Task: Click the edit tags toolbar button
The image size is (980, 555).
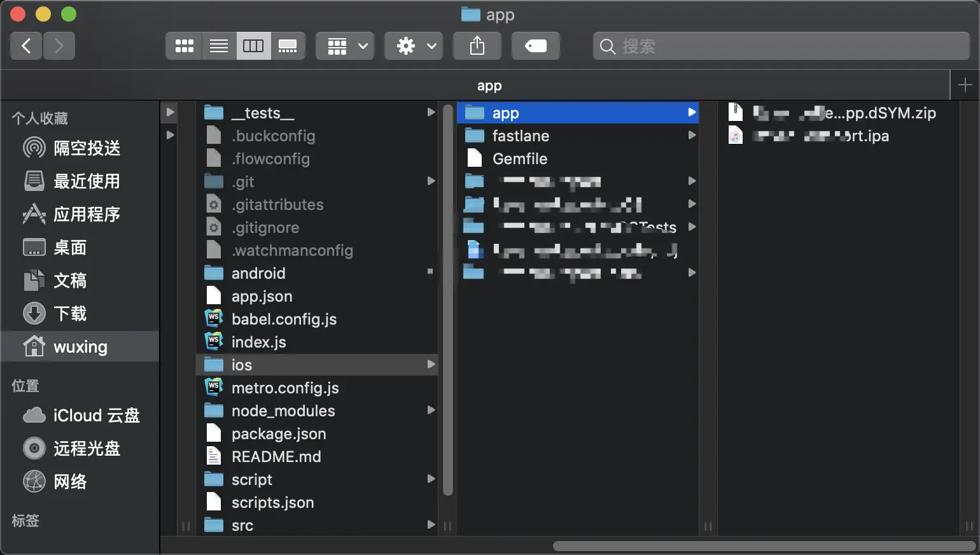Action: click(536, 46)
